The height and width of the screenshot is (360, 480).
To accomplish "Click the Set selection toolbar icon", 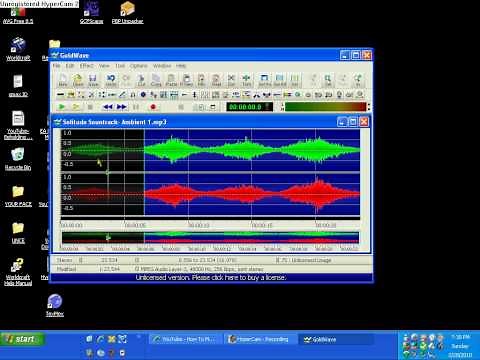I will click(x=295, y=80).
